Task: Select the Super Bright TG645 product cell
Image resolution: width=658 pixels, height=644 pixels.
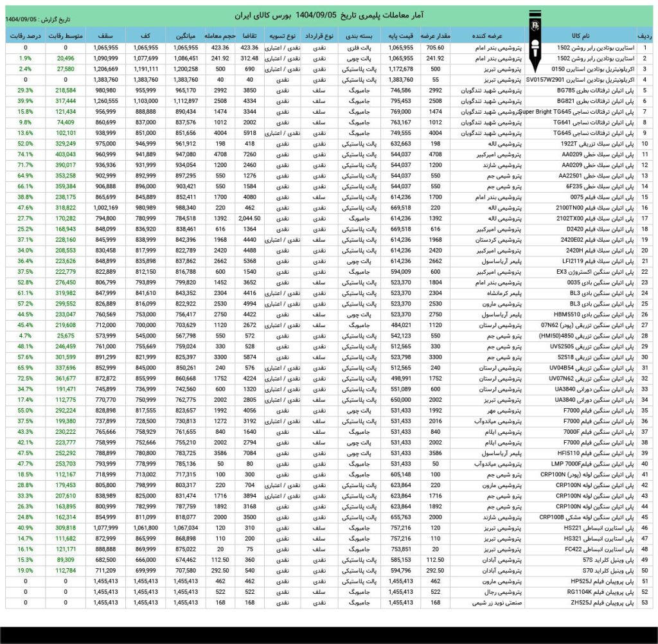Action: pyautogui.click(x=581, y=112)
